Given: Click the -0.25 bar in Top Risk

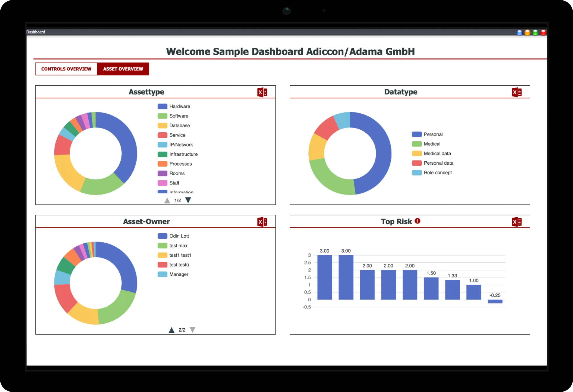Looking at the screenshot, I should (495, 301).
